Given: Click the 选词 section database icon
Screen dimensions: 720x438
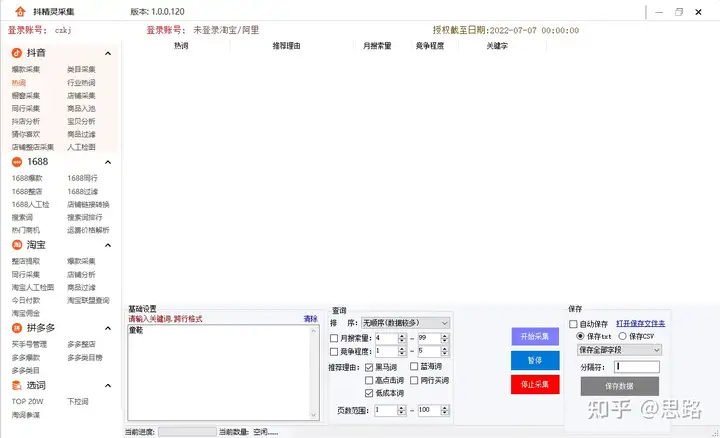Looking at the screenshot, I should [x=17, y=386].
